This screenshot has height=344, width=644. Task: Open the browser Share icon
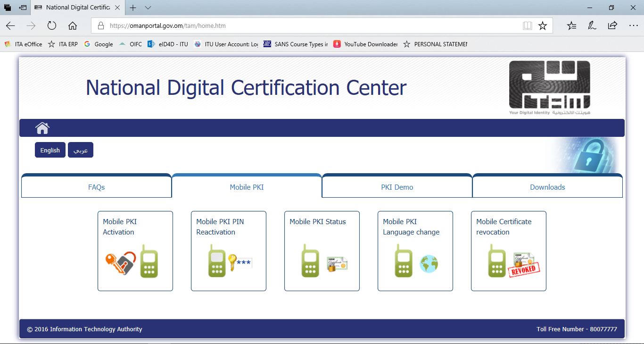pyautogui.click(x=612, y=25)
